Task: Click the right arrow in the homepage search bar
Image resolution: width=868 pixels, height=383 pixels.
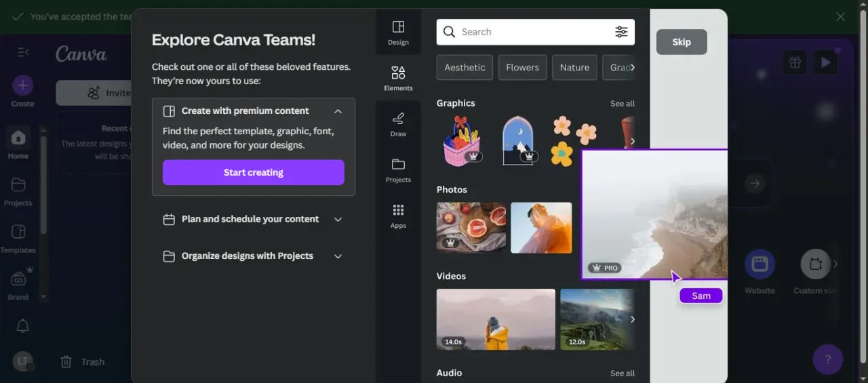Action: point(755,183)
